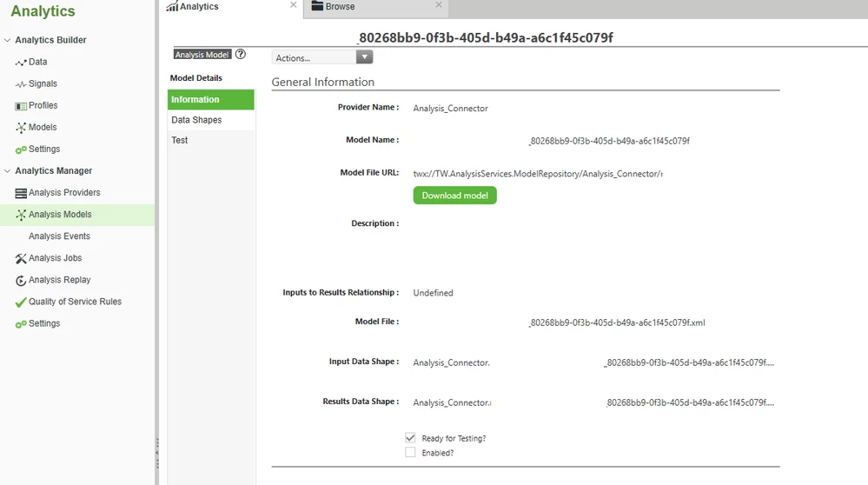The image size is (868, 485).
Task: Click the Model Name value
Action: point(609,141)
